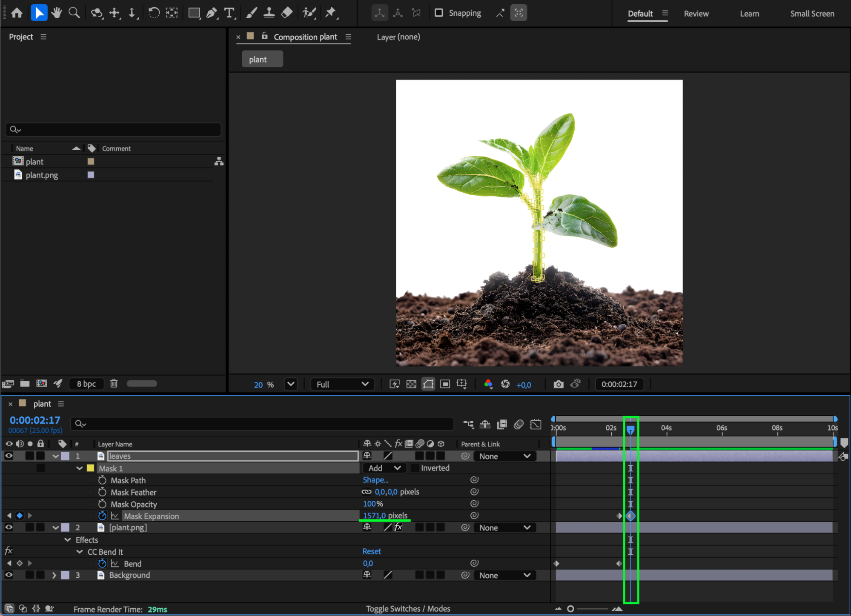Select the Pen tool in toolbar
The width and height of the screenshot is (851, 616).
click(211, 13)
